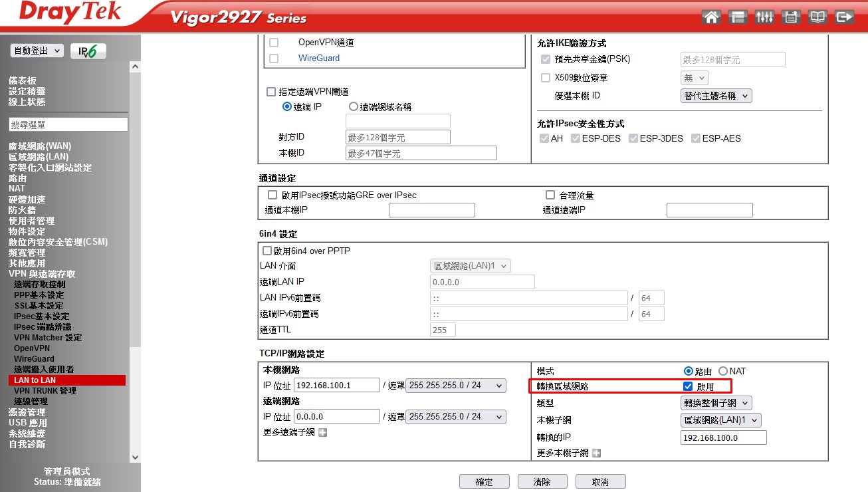Click the 確定 button
Viewport: 868px width, 492px height.
point(484,482)
